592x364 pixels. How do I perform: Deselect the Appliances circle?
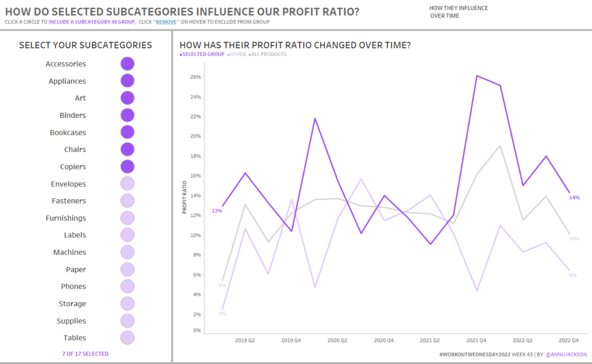tap(127, 81)
